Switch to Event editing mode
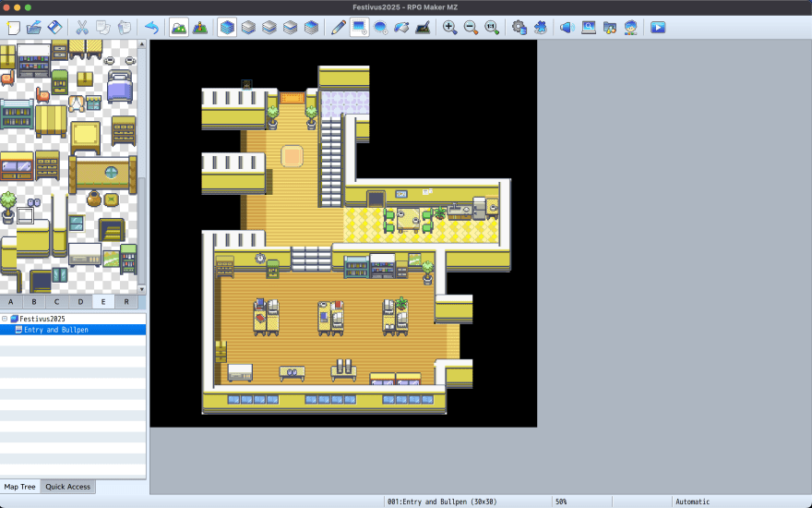Viewport: 812px width, 508px height. click(200, 28)
